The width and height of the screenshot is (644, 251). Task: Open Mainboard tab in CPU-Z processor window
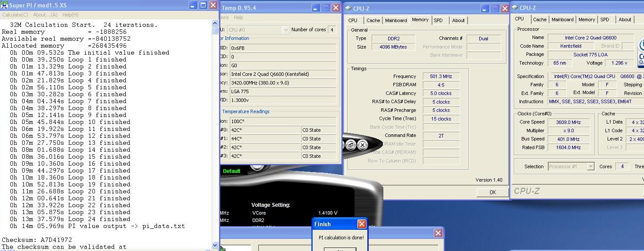click(562, 20)
